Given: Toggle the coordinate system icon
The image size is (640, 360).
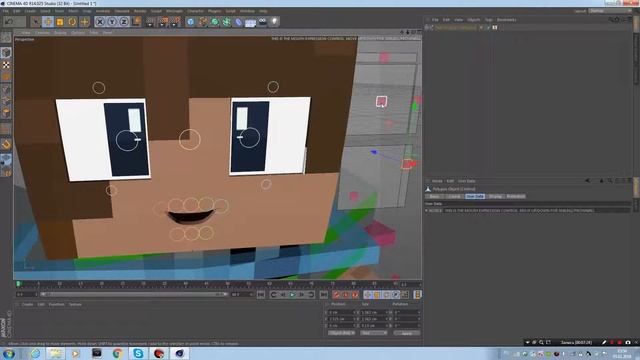Looking at the screenshot, I should pos(136,22).
